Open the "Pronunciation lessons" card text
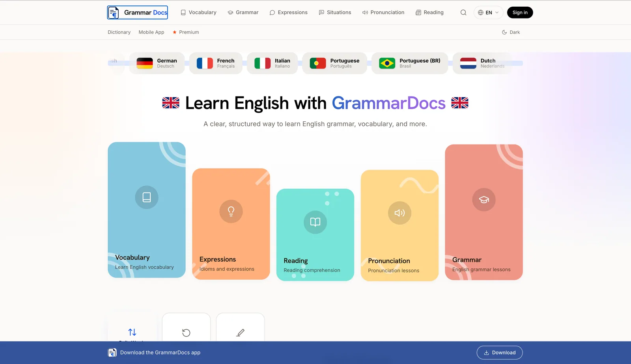The width and height of the screenshot is (631, 364). (x=394, y=271)
